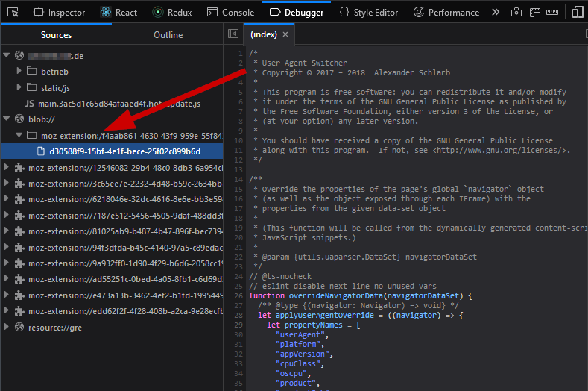Expand moz-extension://94f3dfda node
This screenshot has width=588, height=391.
click(7, 247)
